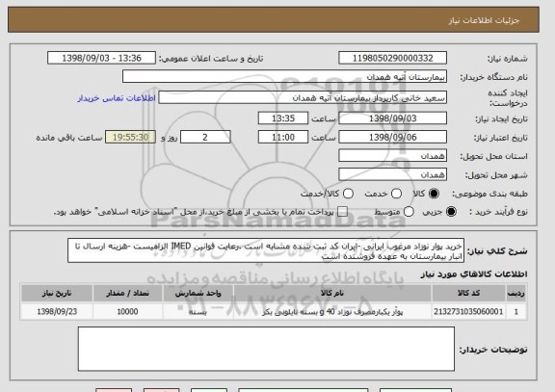Click product code cell 213273103506​0001

(468, 312)
